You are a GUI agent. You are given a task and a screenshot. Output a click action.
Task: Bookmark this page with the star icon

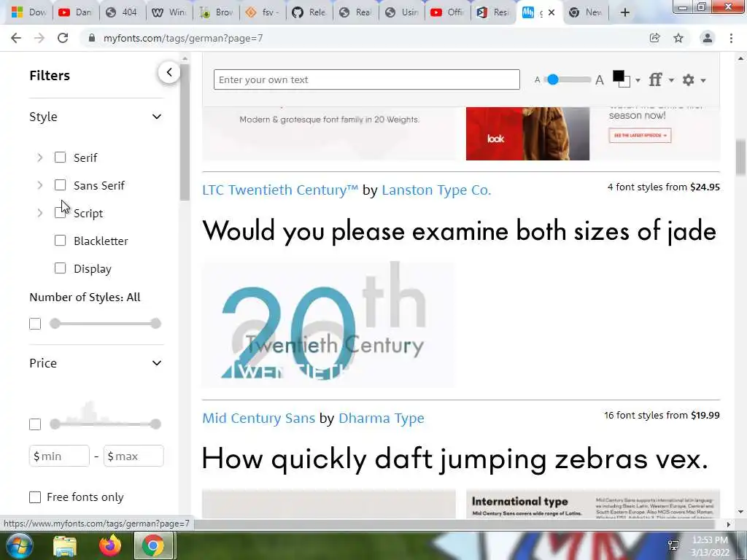(x=678, y=38)
